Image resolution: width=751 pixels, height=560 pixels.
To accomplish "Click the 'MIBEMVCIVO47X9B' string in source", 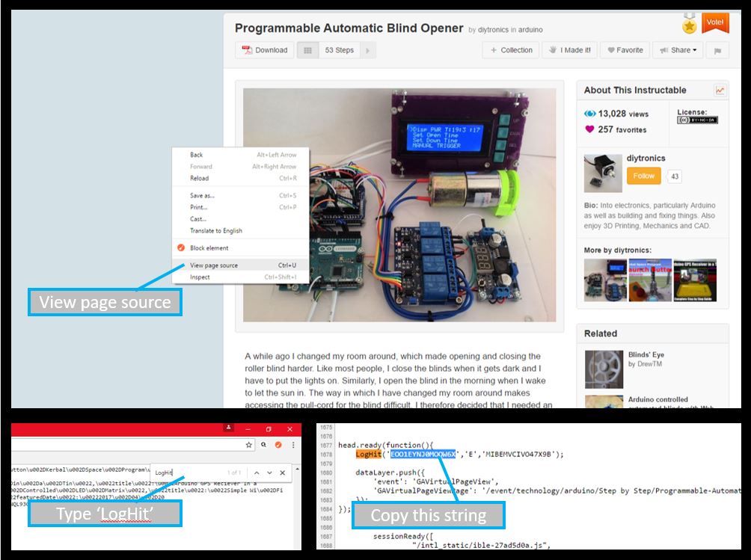I will coord(519,455).
